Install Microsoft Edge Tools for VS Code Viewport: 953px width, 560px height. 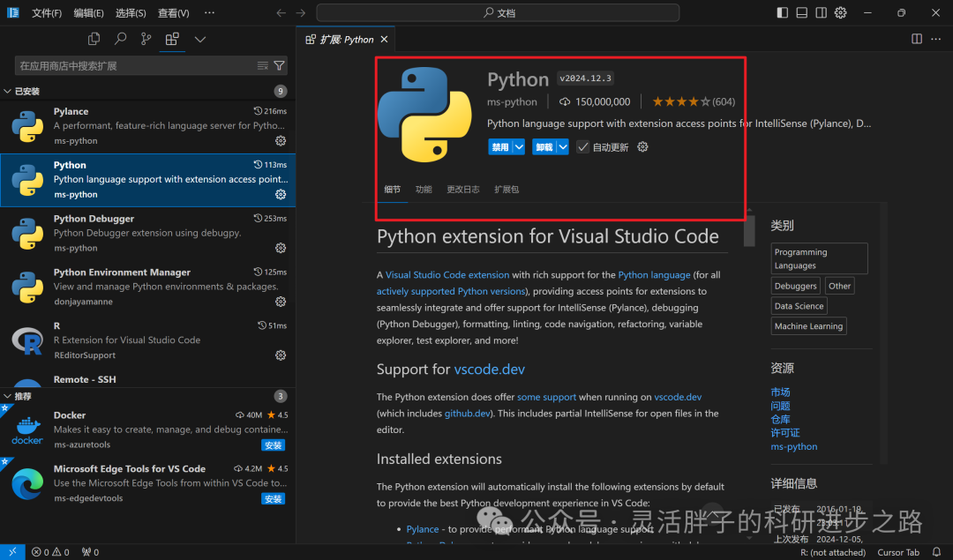(x=273, y=498)
